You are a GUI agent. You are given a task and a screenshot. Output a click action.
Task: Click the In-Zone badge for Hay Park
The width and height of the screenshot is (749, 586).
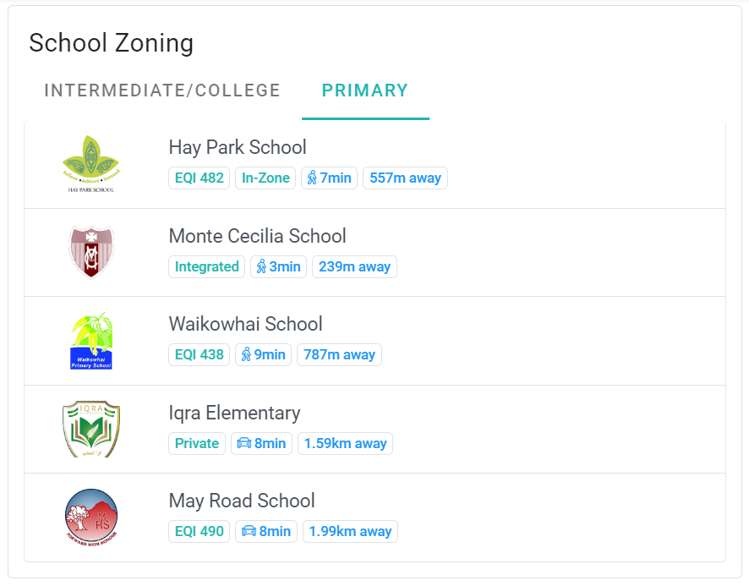click(265, 178)
